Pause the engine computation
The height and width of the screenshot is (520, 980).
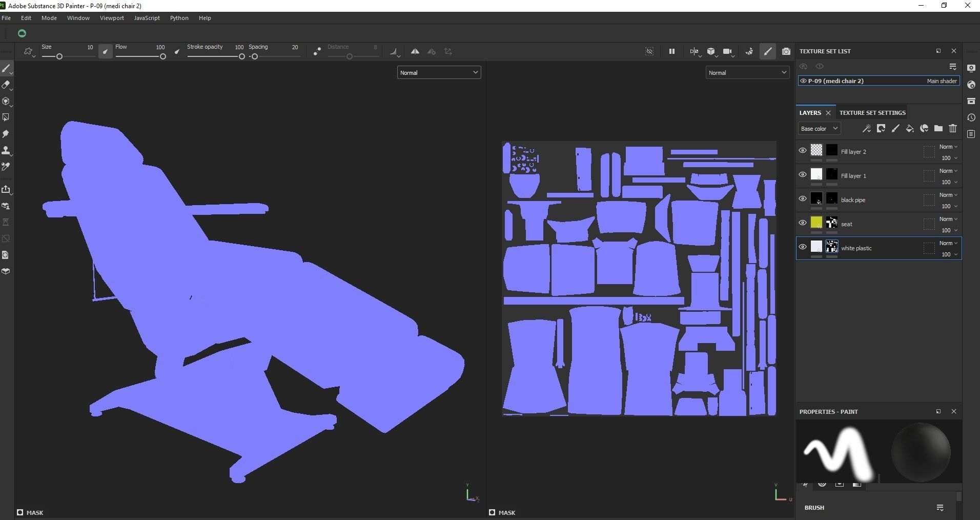[671, 51]
